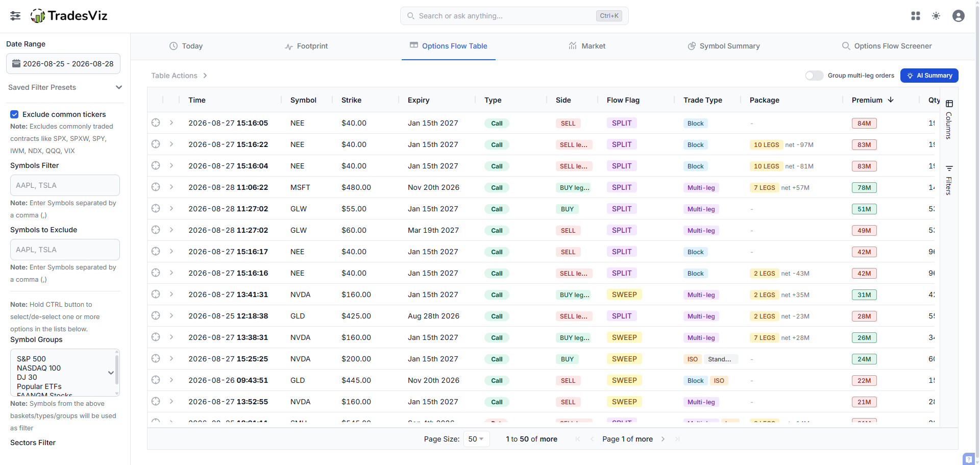The height and width of the screenshot is (465, 980).
Task: Open the sidebar filter settings icon
Action: (15, 16)
